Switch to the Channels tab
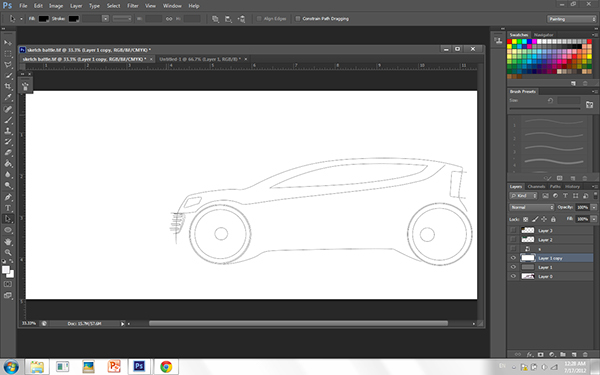 536,187
